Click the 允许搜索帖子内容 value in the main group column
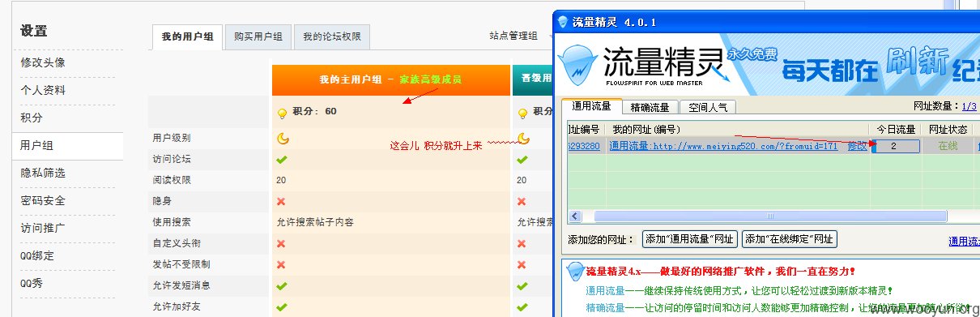980x317 pixels. click(x=314, y=222)
